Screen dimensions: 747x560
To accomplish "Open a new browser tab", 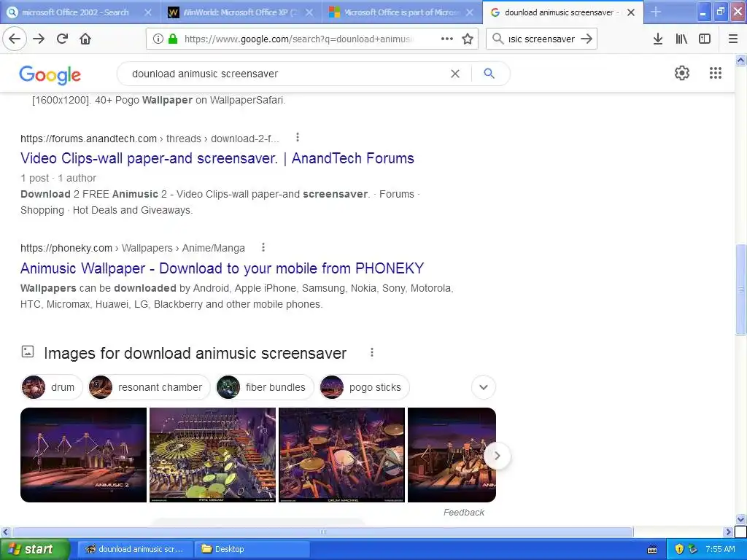I will point(656,12).
